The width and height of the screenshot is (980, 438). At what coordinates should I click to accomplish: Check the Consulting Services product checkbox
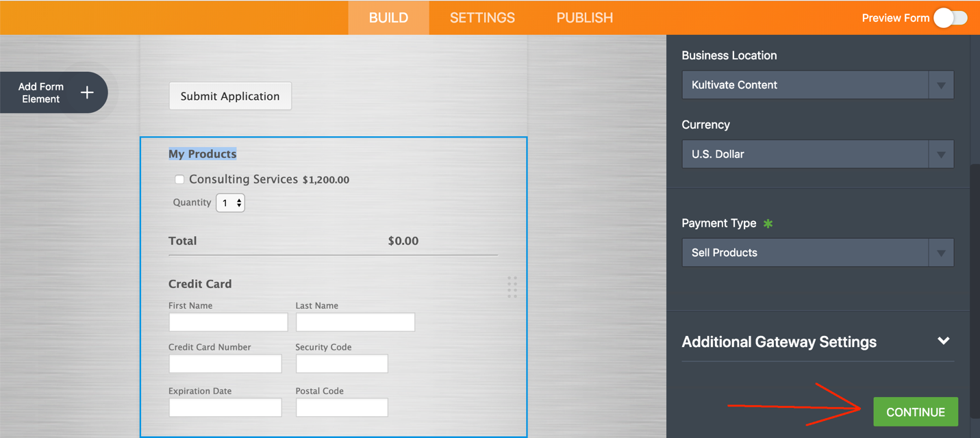pos(179,179)
